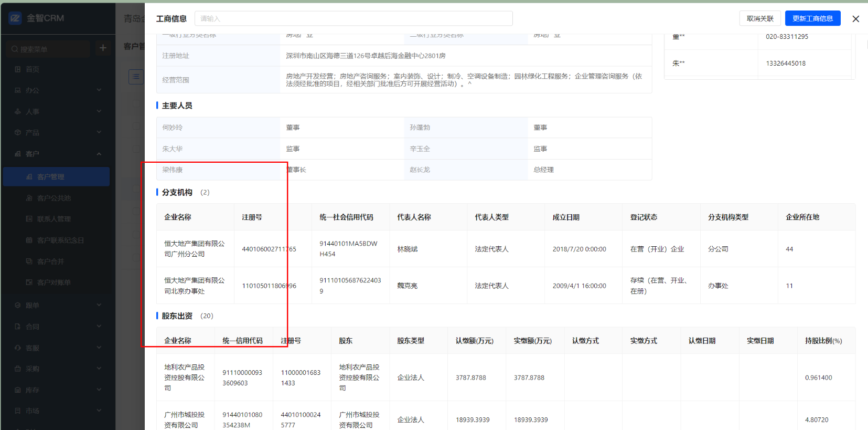This screenshot has width=868, height=430.
Task: Click the 库存 icon in sidebar
Action: click(18, 390)
